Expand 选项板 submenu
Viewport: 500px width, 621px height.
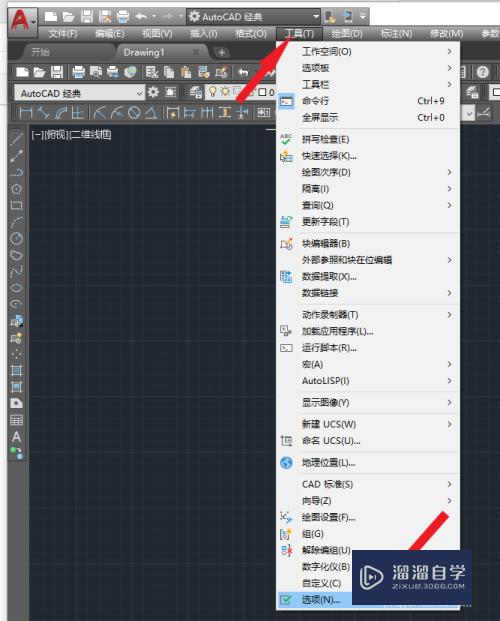pos(368,68)
